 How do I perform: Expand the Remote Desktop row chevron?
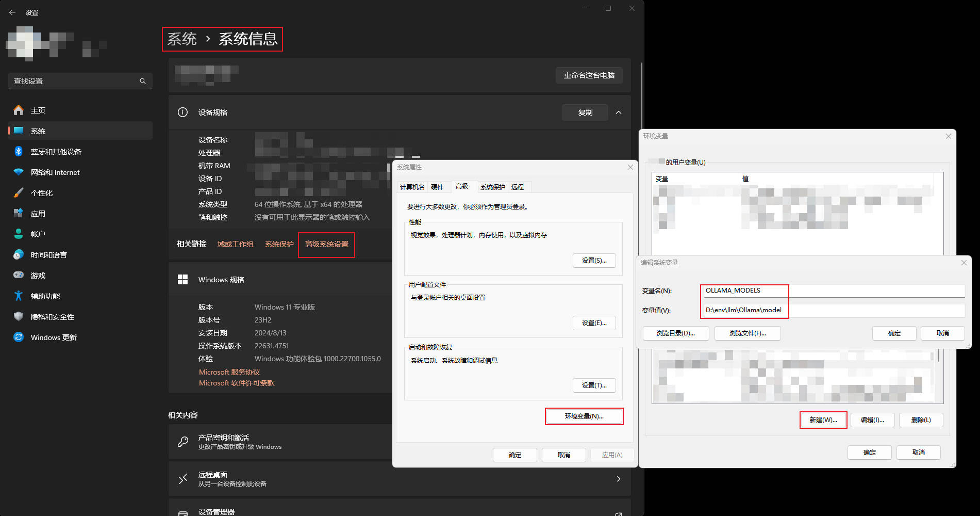pos(619,479)
